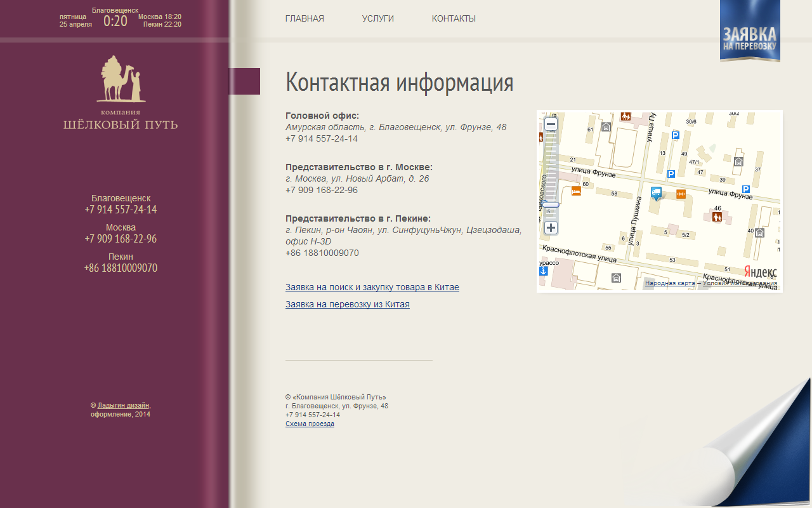812x508 pixels.
Task: Open the Услуги menu item
Action: point(378,18)
